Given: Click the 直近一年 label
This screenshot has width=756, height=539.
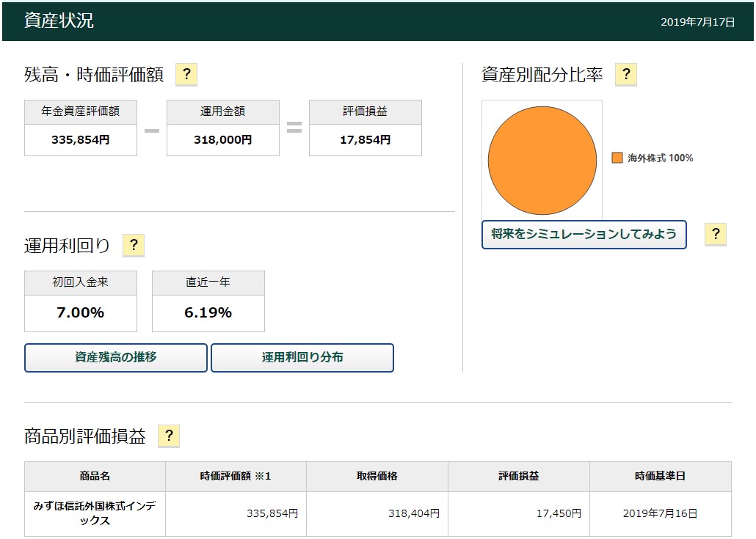Looking at the screenshot, I should point(208,282).
